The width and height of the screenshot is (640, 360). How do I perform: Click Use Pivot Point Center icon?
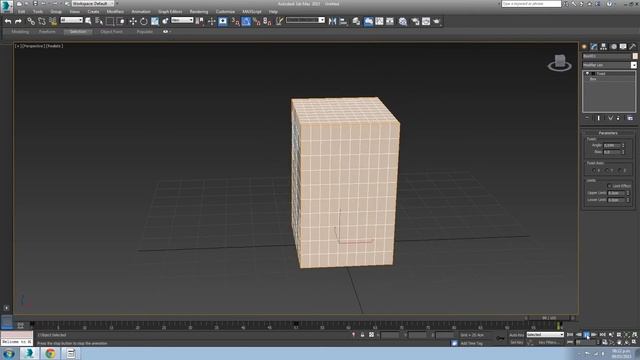[200, 21]
